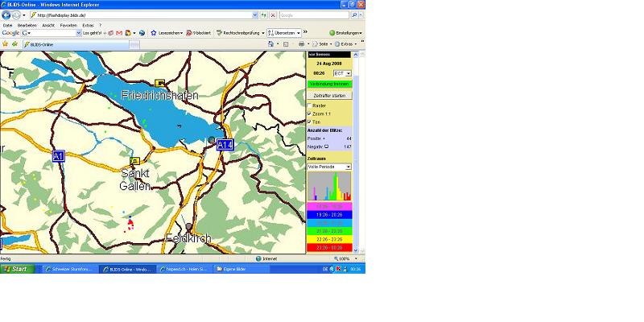The width and height of the screenshot is (644, 322).
Task: Click the Refresh icon beside address bar
Action: pos(264,15)
